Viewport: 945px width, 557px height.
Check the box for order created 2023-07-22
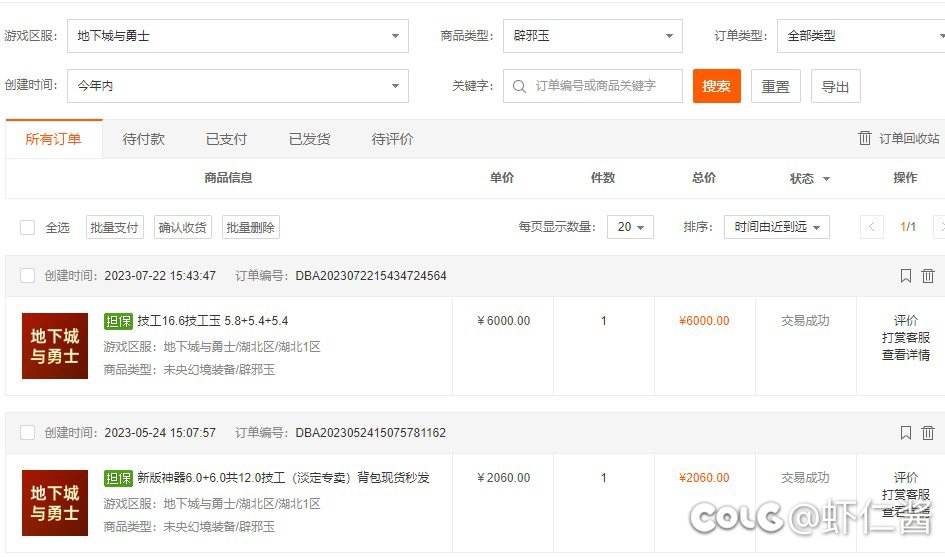point(27,275)
